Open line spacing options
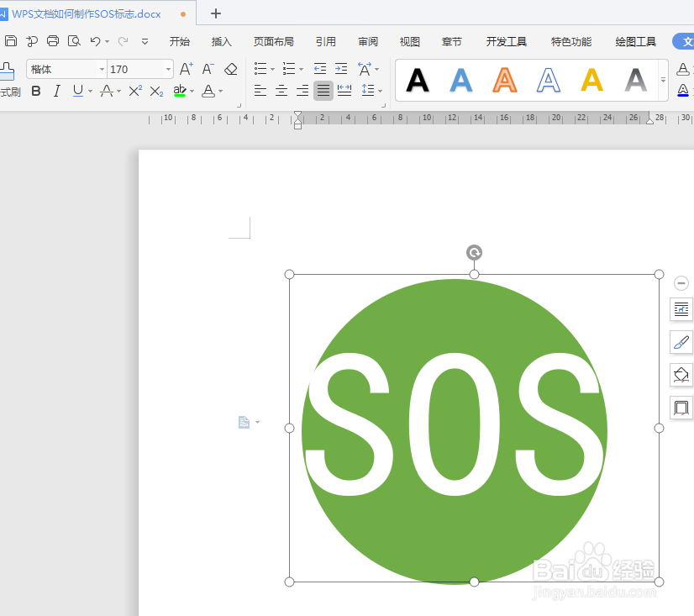 click(x=368, y=91)
